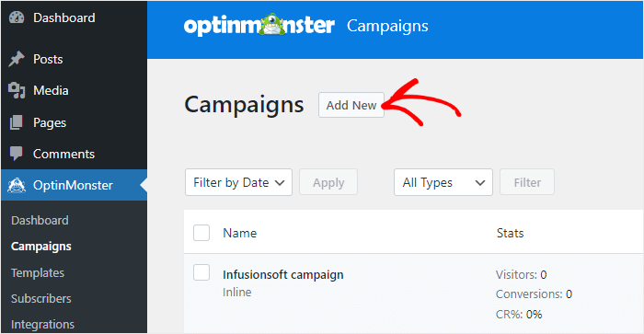This screenshot has height=334, width=644.
Task: Click the Filter button
Action: click(x=527, y=182)
